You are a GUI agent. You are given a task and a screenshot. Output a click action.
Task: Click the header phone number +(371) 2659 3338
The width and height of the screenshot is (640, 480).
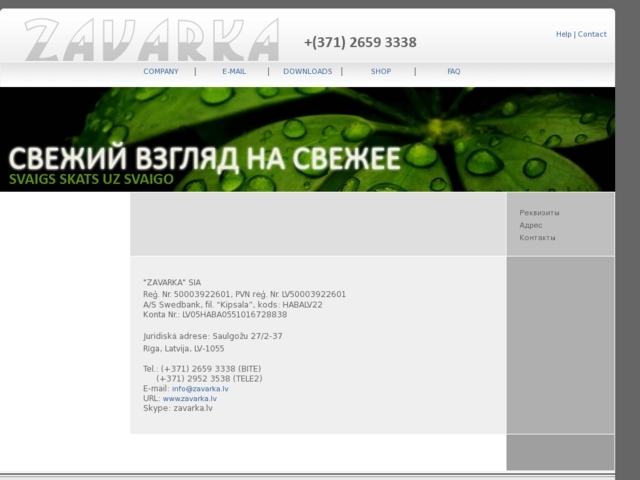tap(360, 42)
